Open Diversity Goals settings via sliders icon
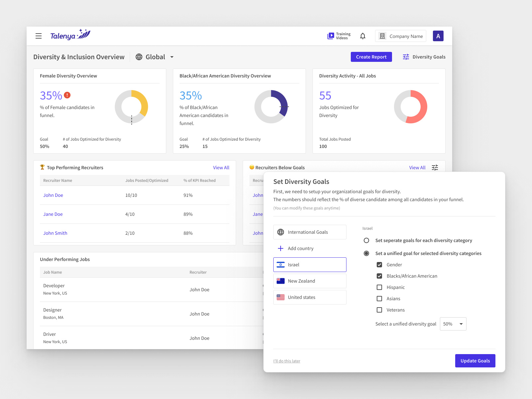The height and width of the screenshot is (399, 532). tap(406, 57)
